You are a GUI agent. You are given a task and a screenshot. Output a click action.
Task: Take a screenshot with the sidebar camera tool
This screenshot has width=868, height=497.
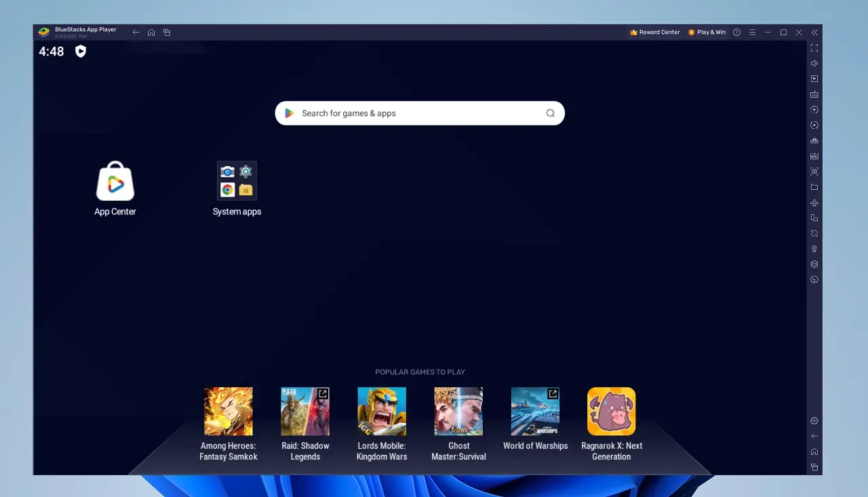[x=814, y=171]
